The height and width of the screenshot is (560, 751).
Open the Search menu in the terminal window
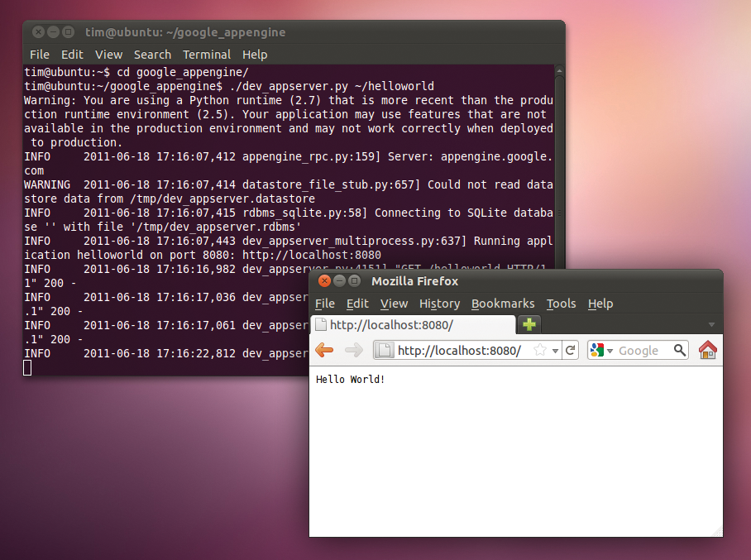[x=152, y=54]
